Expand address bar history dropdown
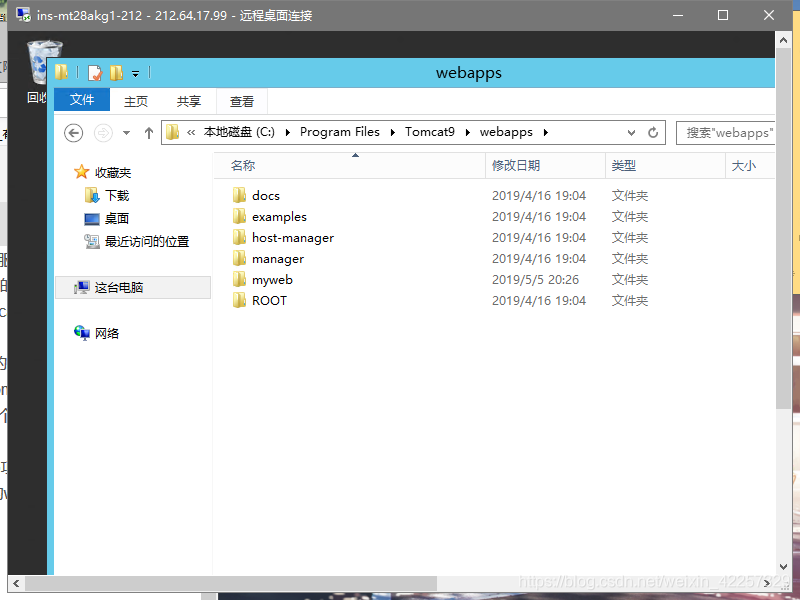This screenshot has height=600, width=800. (631, 133)
